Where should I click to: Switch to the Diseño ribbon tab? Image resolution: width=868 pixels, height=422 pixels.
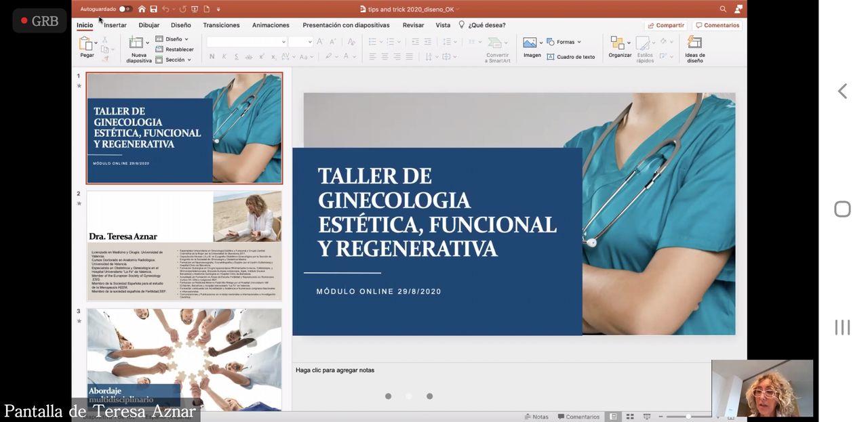[181, 25]
